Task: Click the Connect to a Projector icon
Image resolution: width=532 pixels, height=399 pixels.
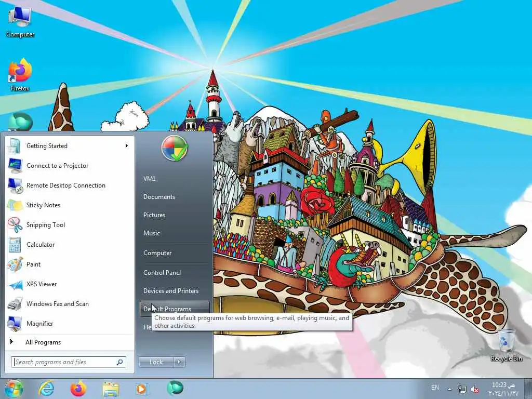Action: tap(15, 166)
